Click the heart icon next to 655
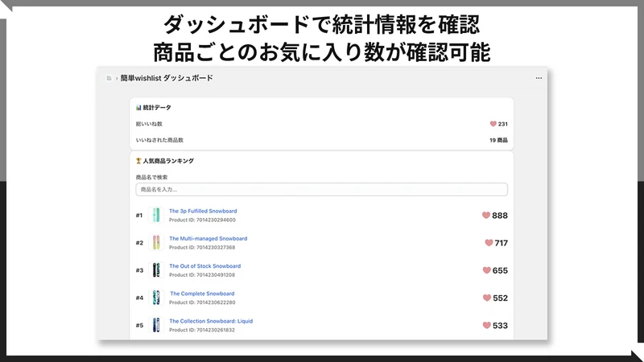The height and width of the screenshot is (362, 644). click(x=487, y=270)
